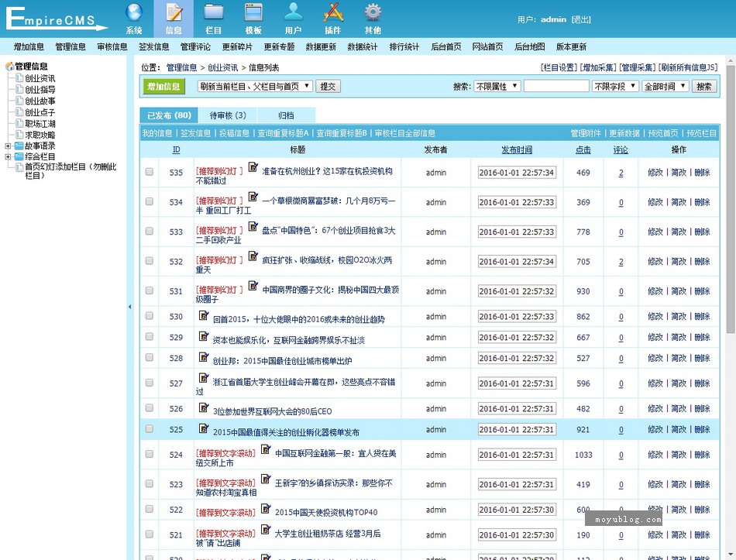Open the 全部时间 search dropdown
Screen dimensions: 736x560
665,87
